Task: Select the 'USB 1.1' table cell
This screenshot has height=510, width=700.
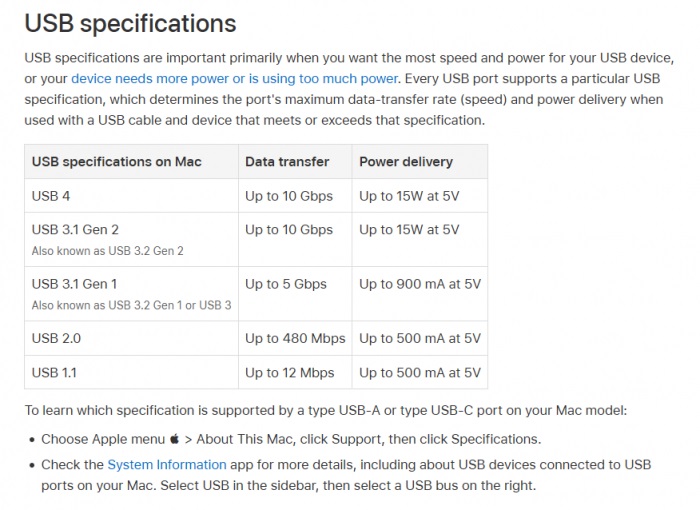Action: [x=53, y=372]
